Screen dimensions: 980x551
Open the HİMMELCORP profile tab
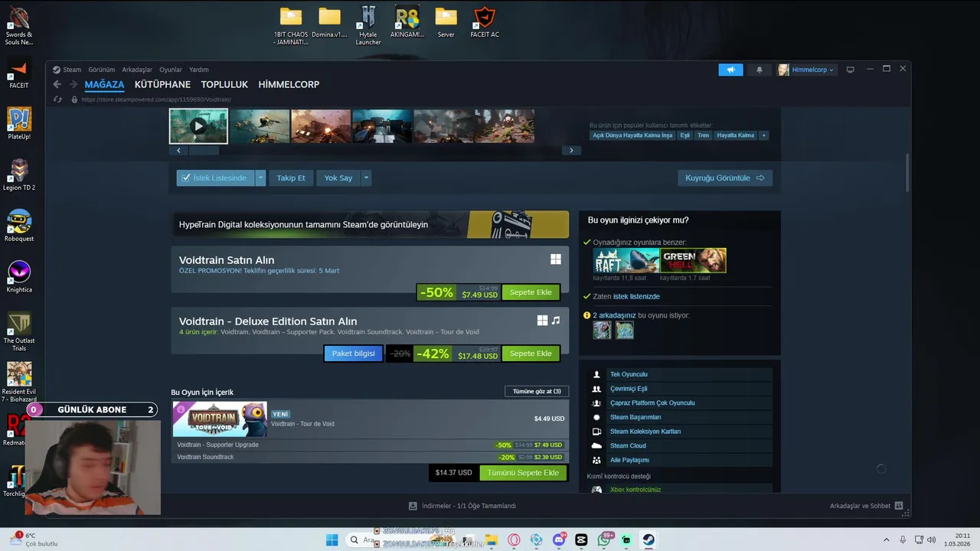(289, 84)
